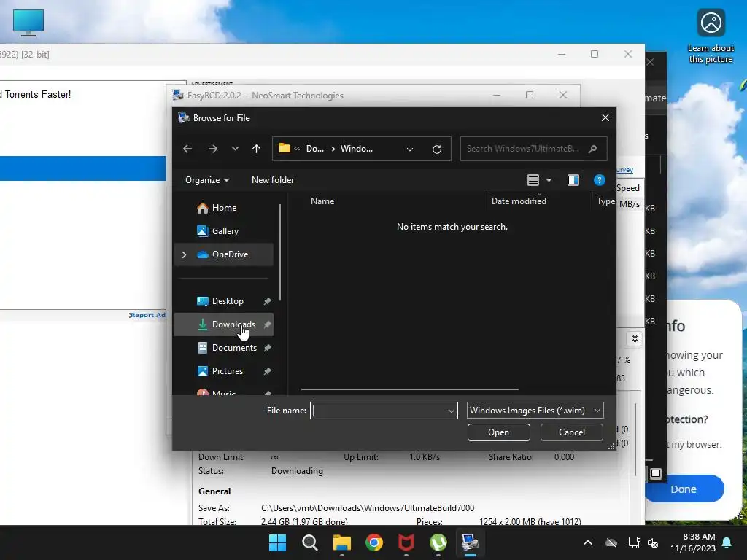The image size is (747, 560).
Task: Select OneDrive in the navigation pane
Action: point(223,254)
